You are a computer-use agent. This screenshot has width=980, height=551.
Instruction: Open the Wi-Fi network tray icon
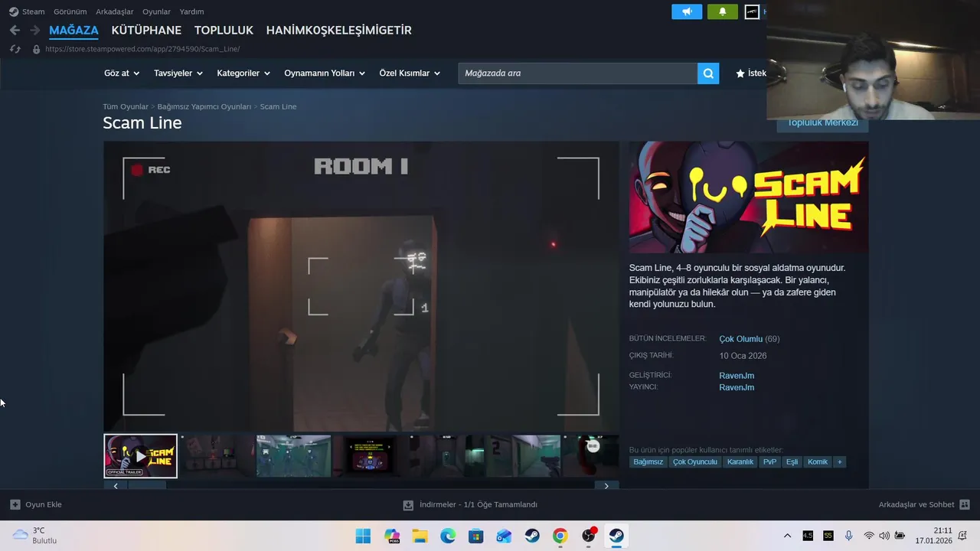tap(869, 536)
